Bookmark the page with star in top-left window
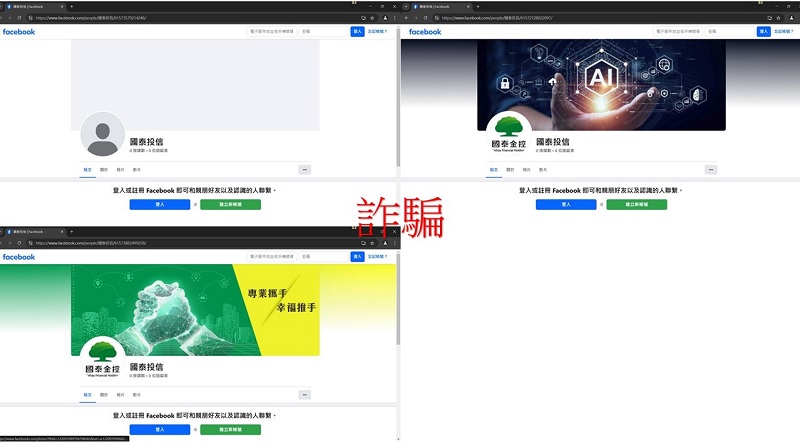The width and height of the screenshot is (800, 444). coord(372,18)
